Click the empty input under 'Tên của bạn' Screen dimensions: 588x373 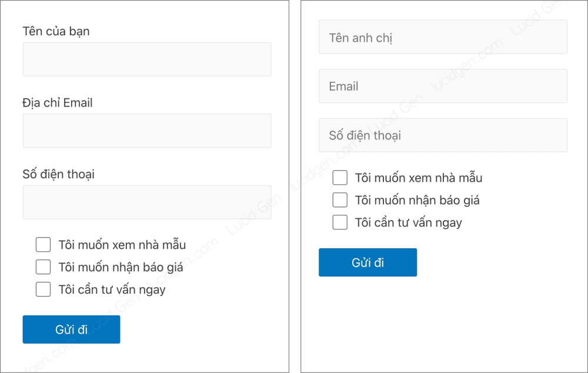146,59
